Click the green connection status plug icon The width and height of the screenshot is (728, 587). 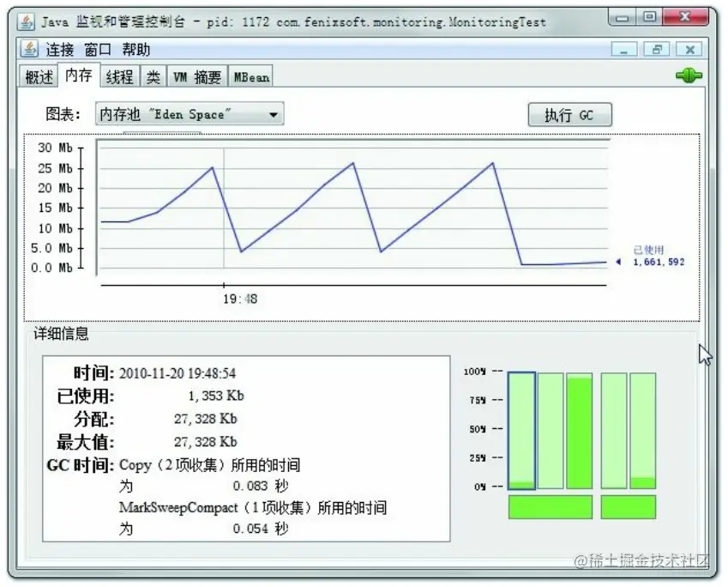pos(689,76)
